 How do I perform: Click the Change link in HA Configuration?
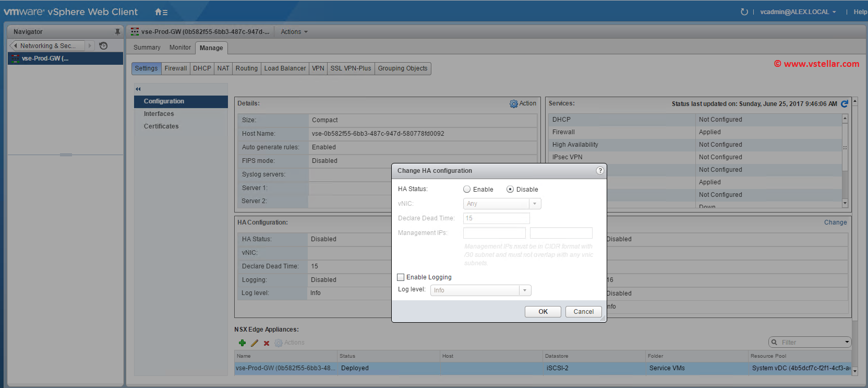(835, 222)
